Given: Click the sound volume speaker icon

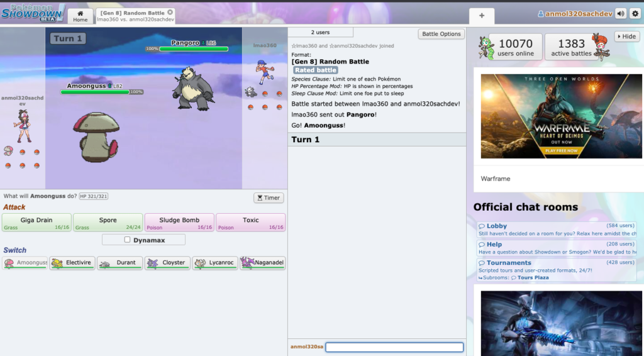Looking at the screenshot, I should click(621, 14).
